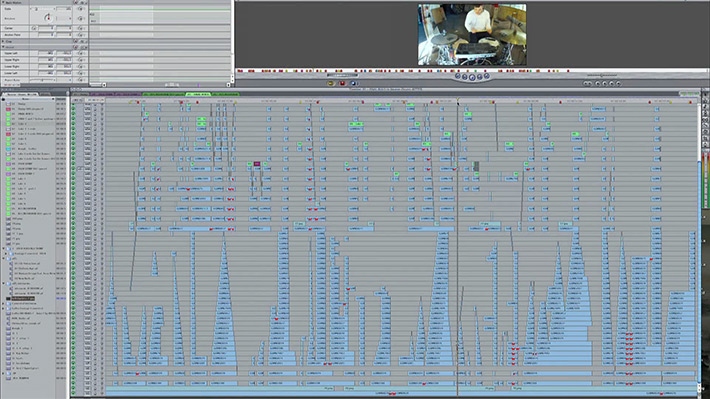This screenshot has width=710, height=399.
Task: Click the Canvas drummer video preview
Action: [x=472, y=34]
